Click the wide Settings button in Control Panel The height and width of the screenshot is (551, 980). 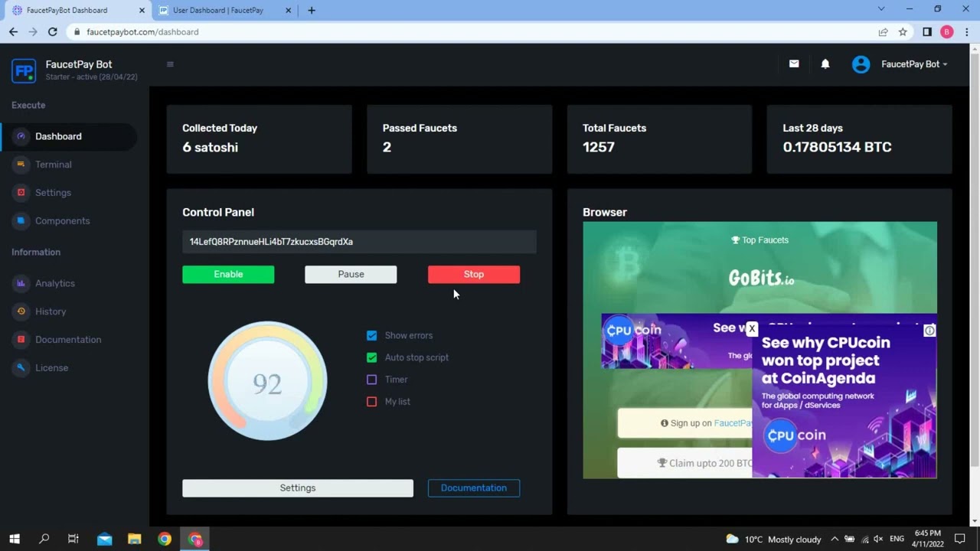298,488
